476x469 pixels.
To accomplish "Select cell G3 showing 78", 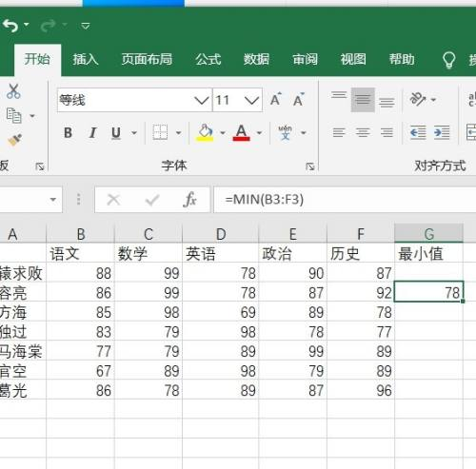I will coord(428,292).
